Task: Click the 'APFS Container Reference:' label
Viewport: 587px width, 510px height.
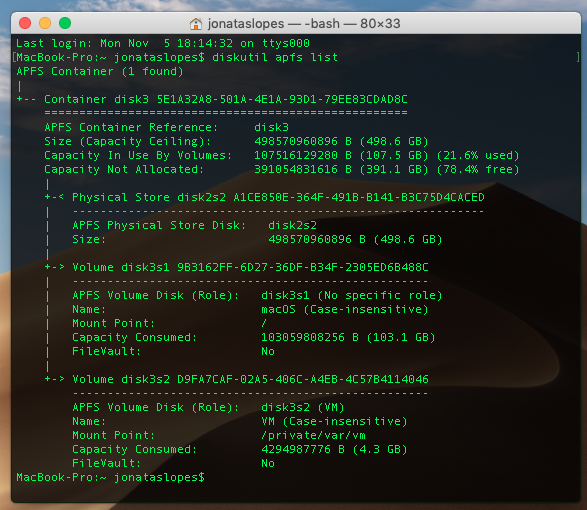Action: [x=131, y=127]
